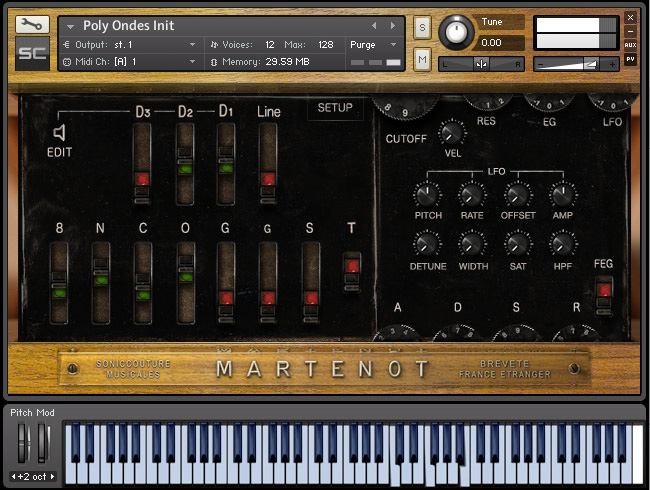The height and width of the screenshot is (490, 650).
Task: Toggle the FEG switch
Action: click(x=604, y=296)
